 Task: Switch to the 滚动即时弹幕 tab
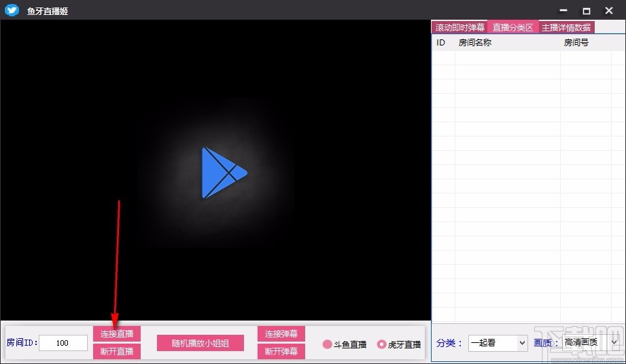pos(459,27)
